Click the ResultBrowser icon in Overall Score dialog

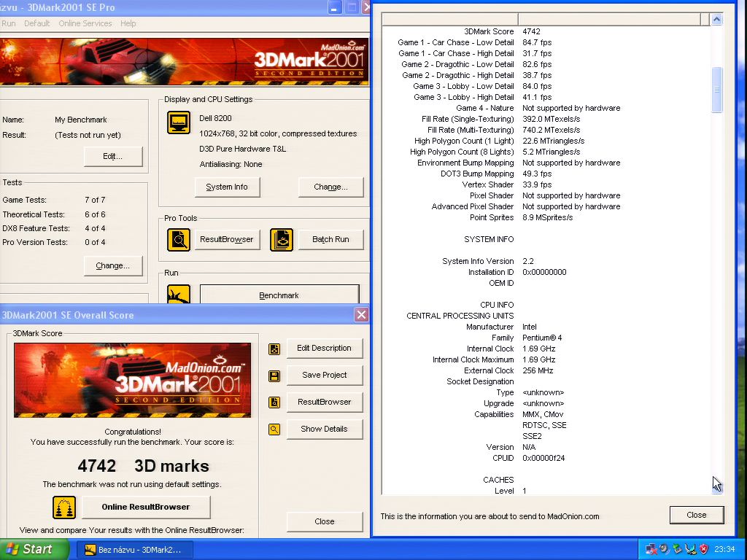pyautogui.click(x=274, y=402)
